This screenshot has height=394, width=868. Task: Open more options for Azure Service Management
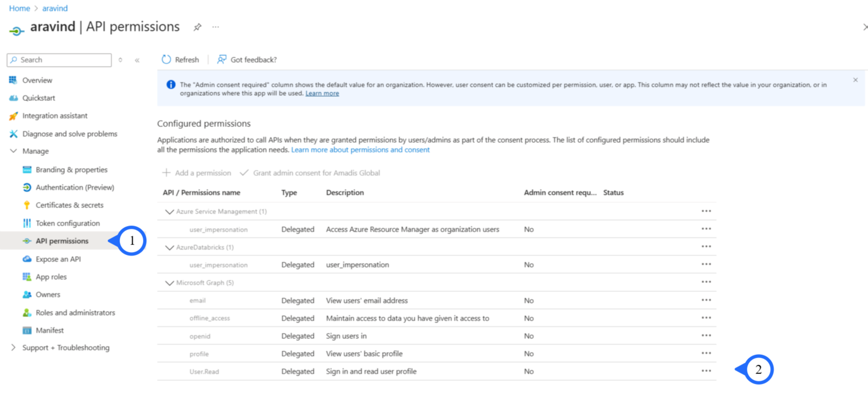(706, 211)
